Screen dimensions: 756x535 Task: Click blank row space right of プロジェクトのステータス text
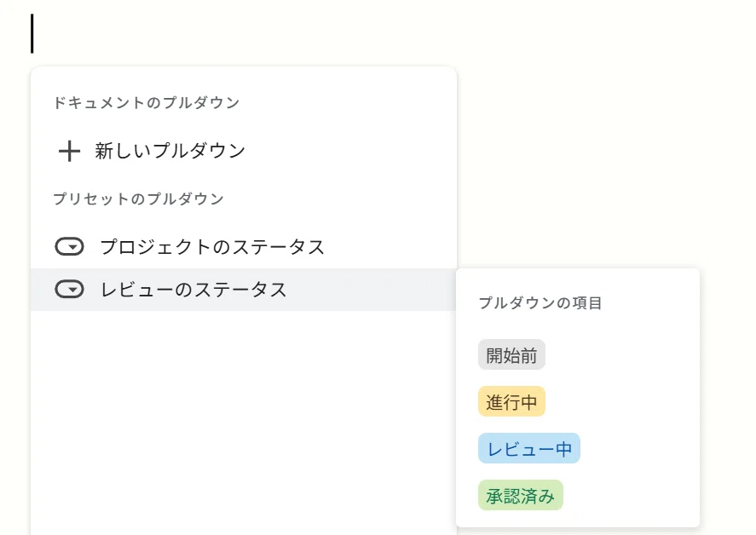point(390,247)
